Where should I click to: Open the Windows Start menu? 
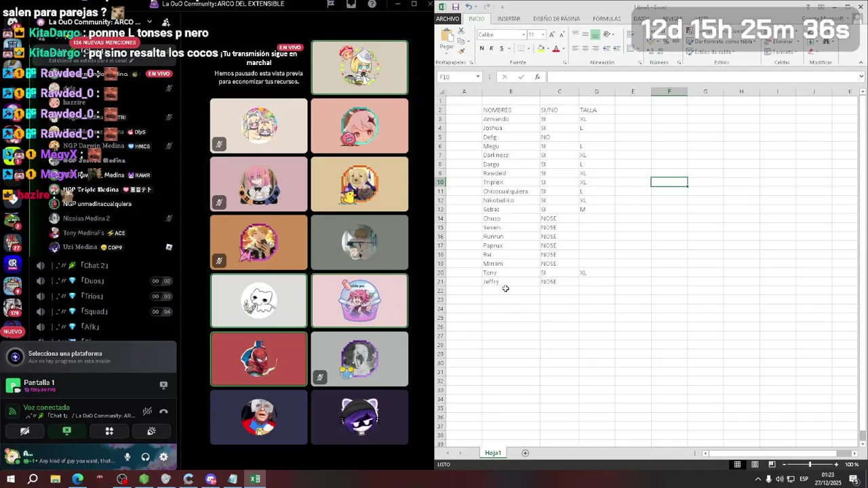pos(11,479)
